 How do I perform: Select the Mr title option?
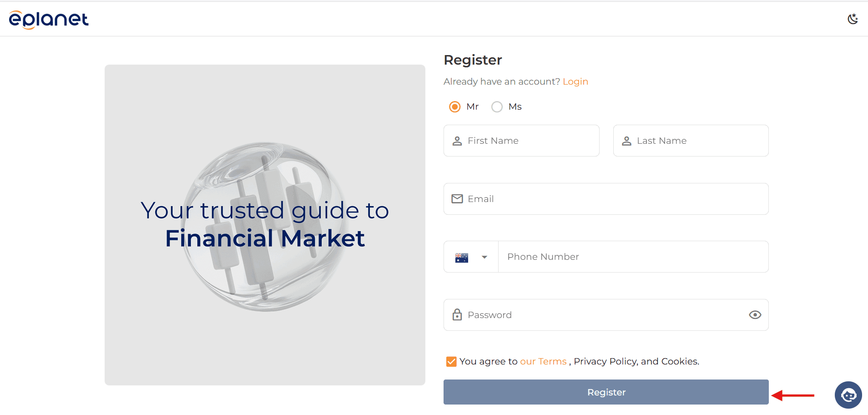[x=454, y=106]
